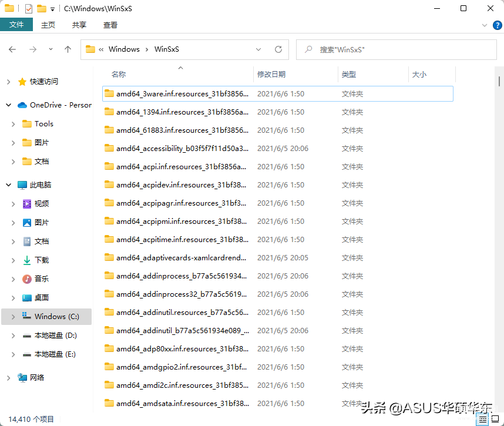Select the 文档 library icon under 此电脑

click(27, 241)
